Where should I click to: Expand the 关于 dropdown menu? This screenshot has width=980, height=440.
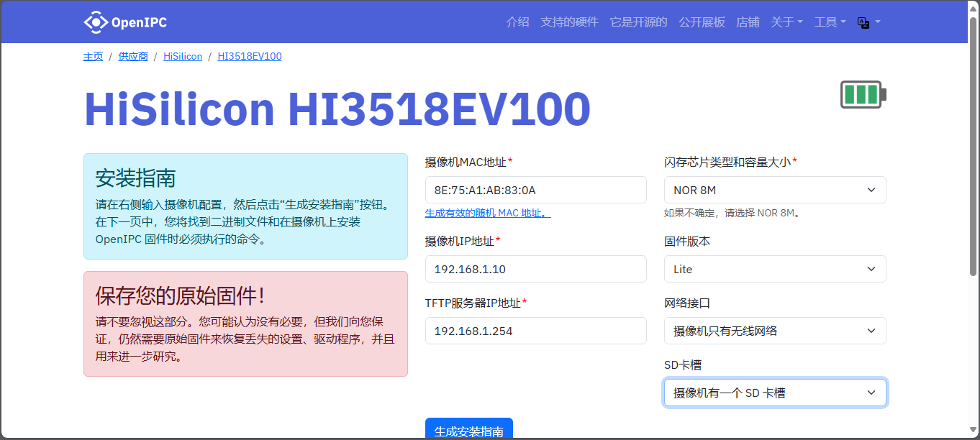[x=786, y=22]
